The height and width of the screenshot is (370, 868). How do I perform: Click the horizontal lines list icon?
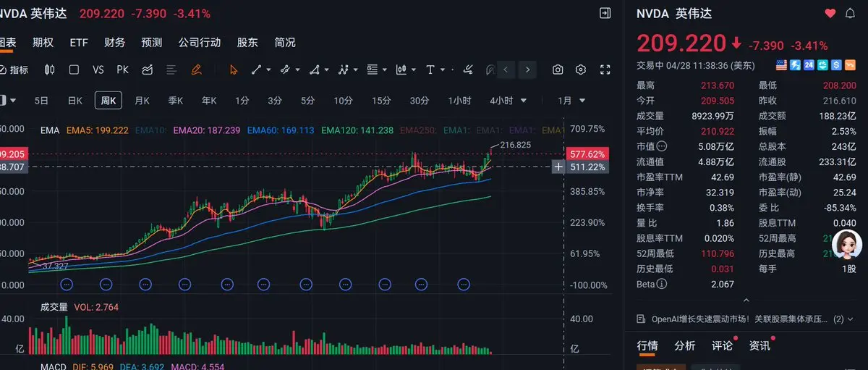click(171, 70)
